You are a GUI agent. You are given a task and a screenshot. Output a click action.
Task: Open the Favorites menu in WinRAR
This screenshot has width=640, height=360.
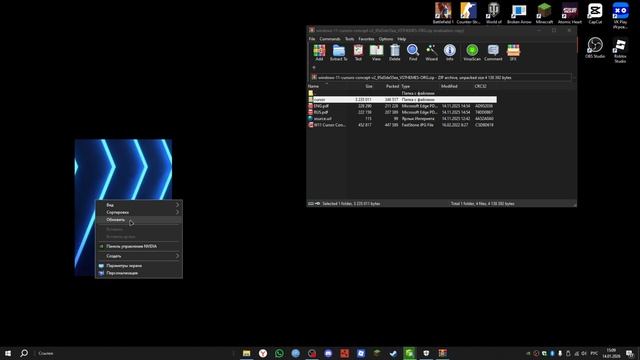click(366, 39)
